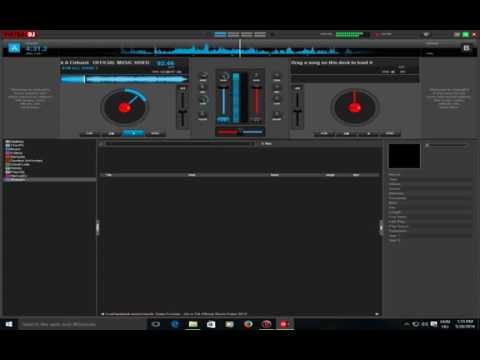Click the right deck SYNC button
480x360 pixels.
click(390, 133)
